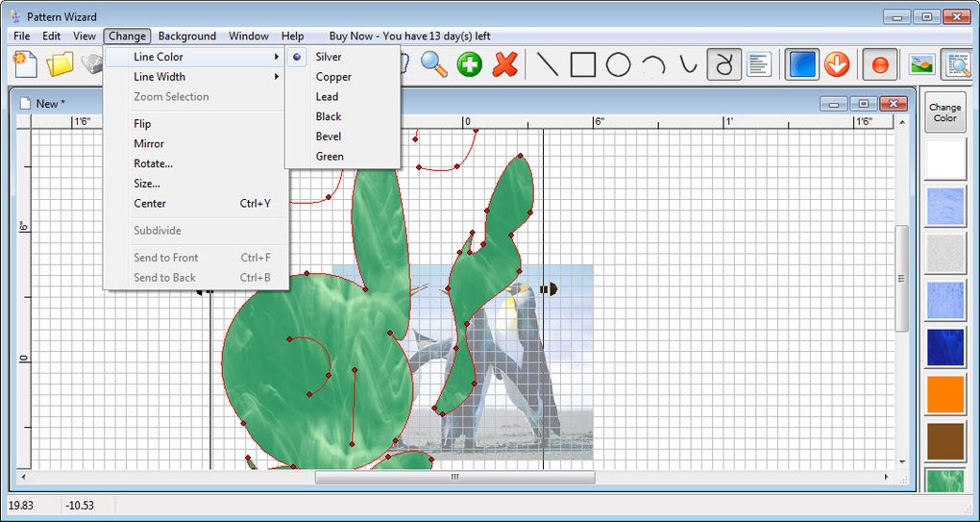Screen dimensions: 980x522
Task: Minimize the New* document window
Action: click(x=833, y=104)
